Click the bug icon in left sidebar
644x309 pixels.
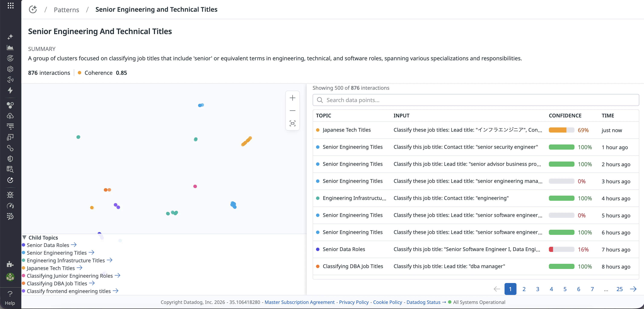click(x=10, y=195)
